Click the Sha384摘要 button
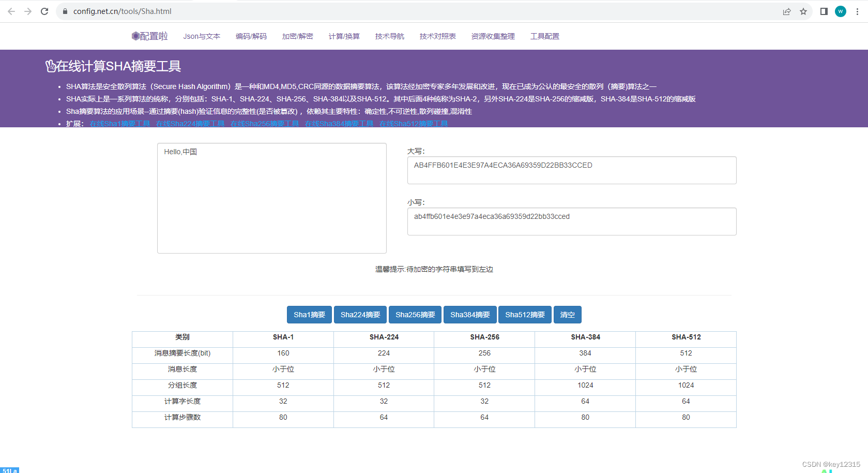The width and height of the screenshot is (868, 473). [x=470, y=315]
